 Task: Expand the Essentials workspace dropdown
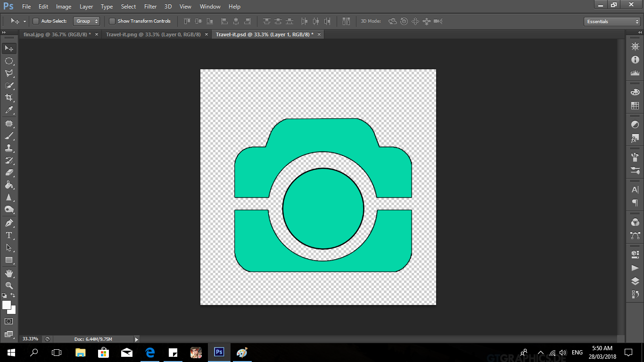pos(611,22)
